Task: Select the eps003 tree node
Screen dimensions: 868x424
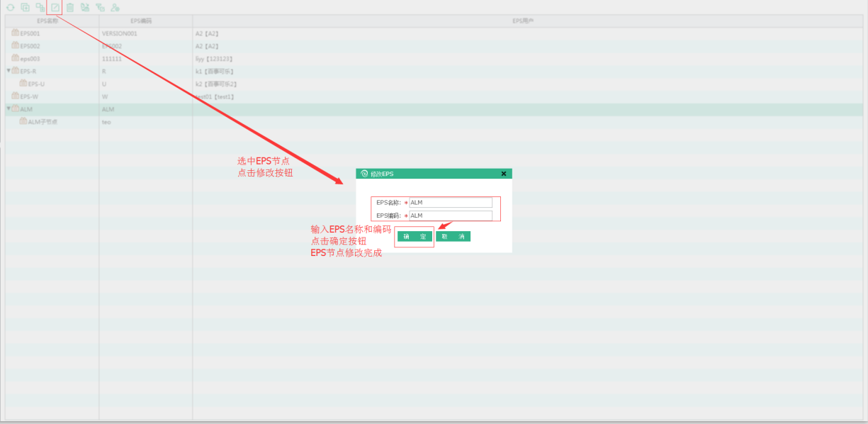Action: point(30,59)
